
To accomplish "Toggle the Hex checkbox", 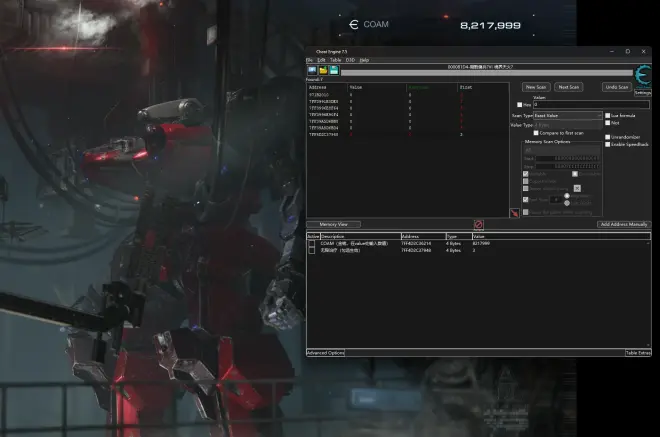I will click(519, 104).
